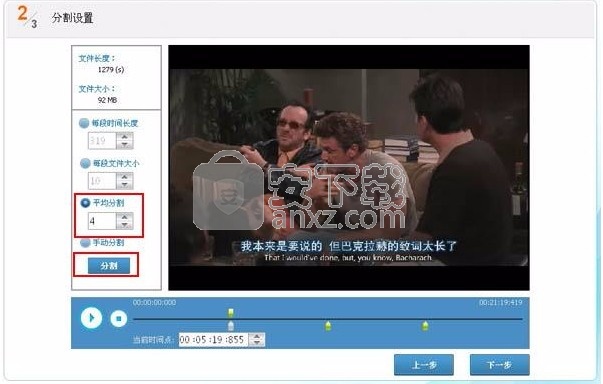Click the 每段文件大小 field showing 10
This screenshot has height=384, width=603.
point(102,181)
